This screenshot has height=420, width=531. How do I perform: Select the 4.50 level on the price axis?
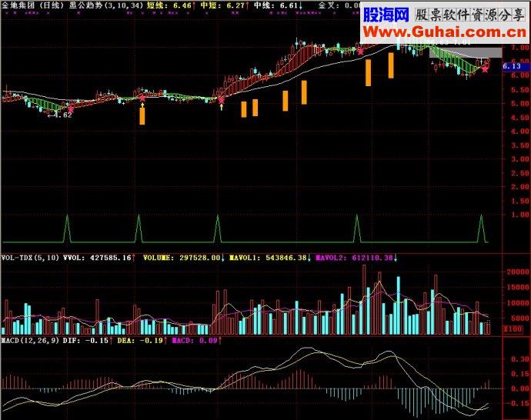(x=519, y=118)
